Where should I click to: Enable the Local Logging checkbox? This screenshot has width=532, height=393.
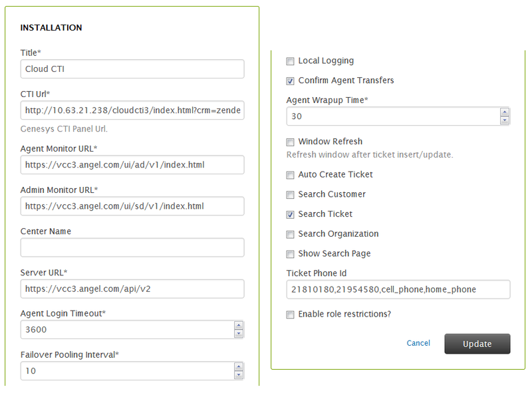(290, 61)
